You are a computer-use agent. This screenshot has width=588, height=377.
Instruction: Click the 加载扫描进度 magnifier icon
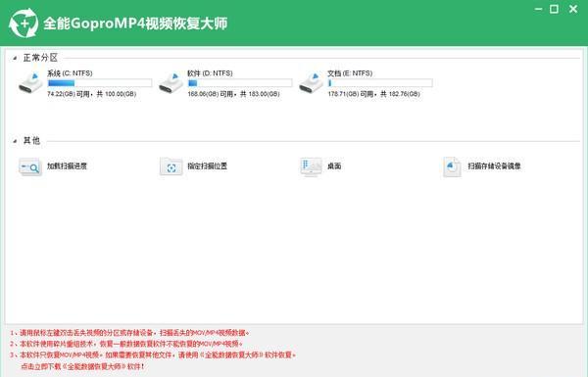click(30, 166)
